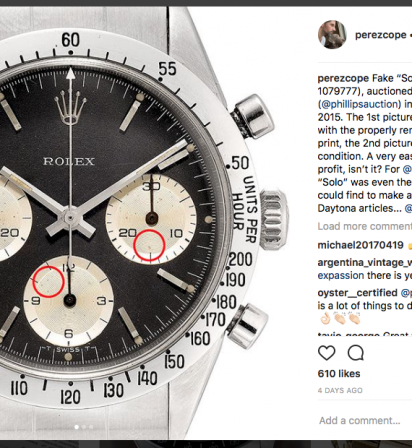The image size is (412, 448).
Task: View who liked via 610 likes
Action: tap(339, 374)
